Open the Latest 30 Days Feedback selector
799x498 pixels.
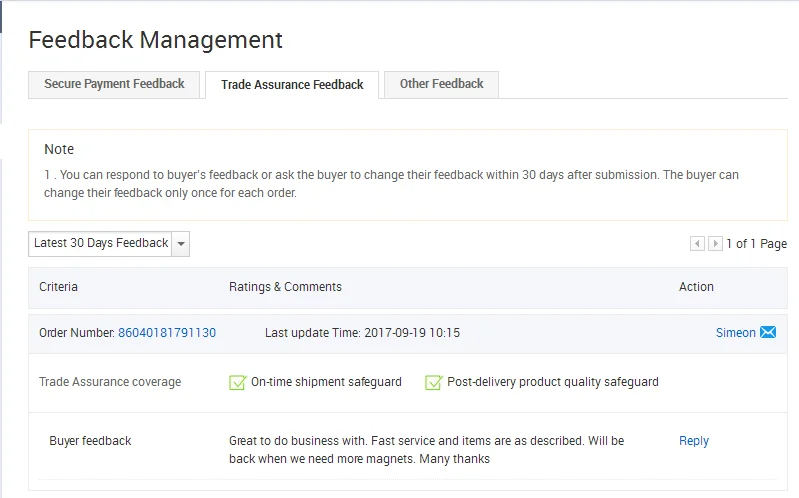[x=100, y=244]
